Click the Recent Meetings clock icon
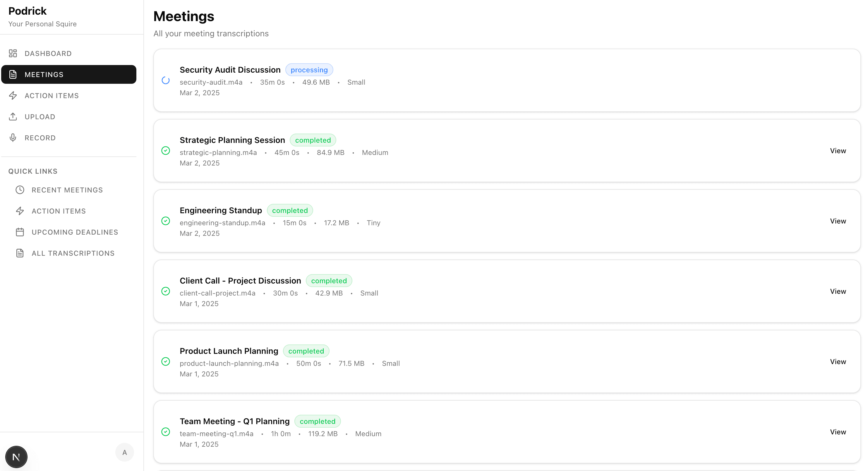This screenshot has width=868, height=471. (20, 190)
